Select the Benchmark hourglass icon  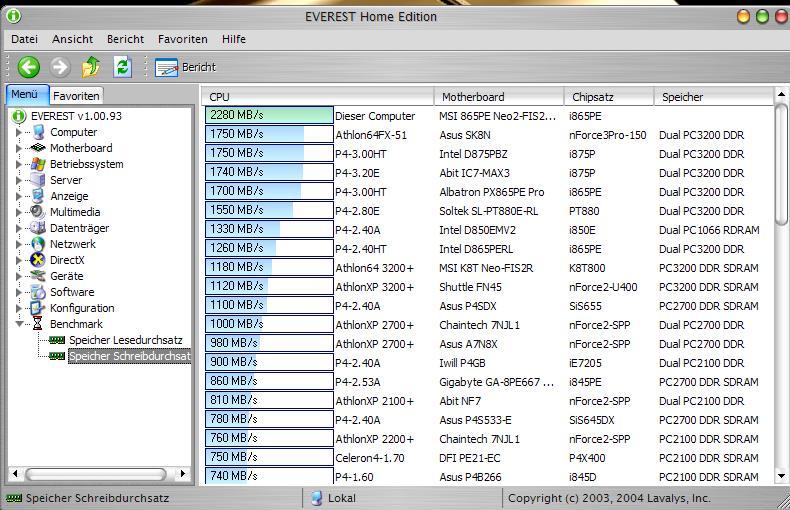click(x=38, y=324)
